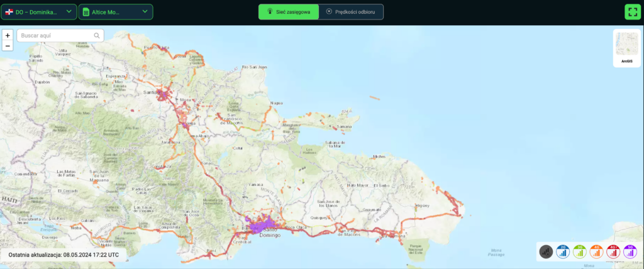Zoom out with the minus button
Image resolution: width=644 pixels, height=269 pixels.
[x=8, y=46]
